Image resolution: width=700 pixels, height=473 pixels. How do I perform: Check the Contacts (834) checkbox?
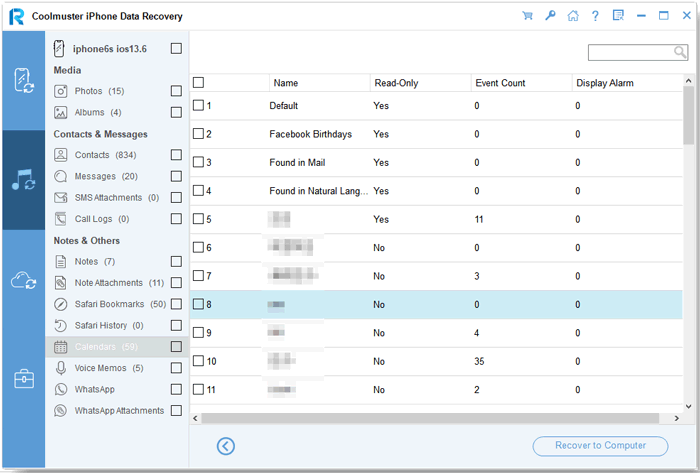[176, 155]
